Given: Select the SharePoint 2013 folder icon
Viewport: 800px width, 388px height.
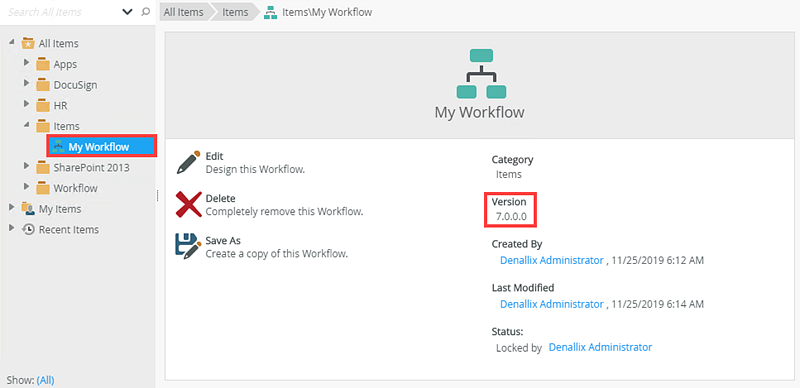Looking at the screenshot, I should (43, 167).
